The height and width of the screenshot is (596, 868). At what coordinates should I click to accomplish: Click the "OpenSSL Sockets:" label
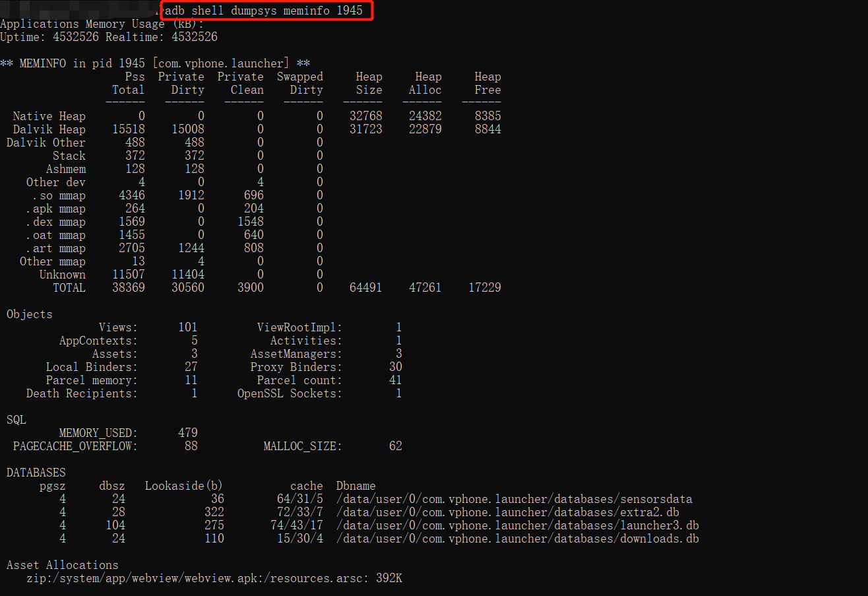coord(290,393)
